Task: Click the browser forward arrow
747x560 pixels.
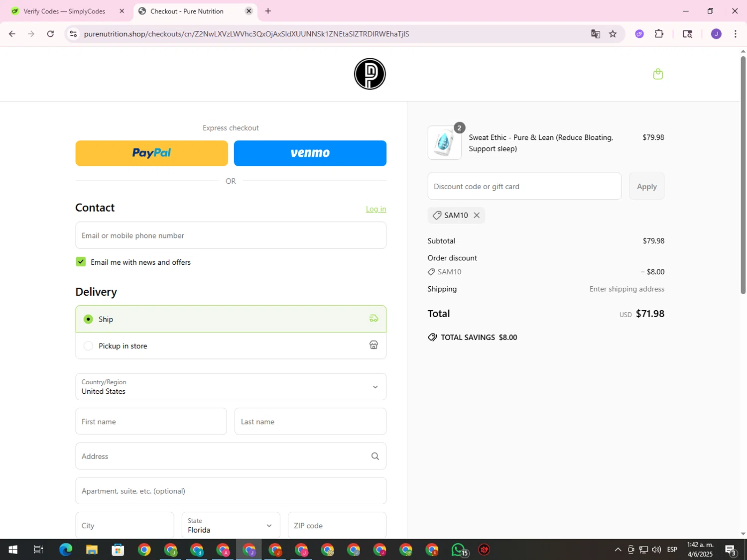Action: 31,34
